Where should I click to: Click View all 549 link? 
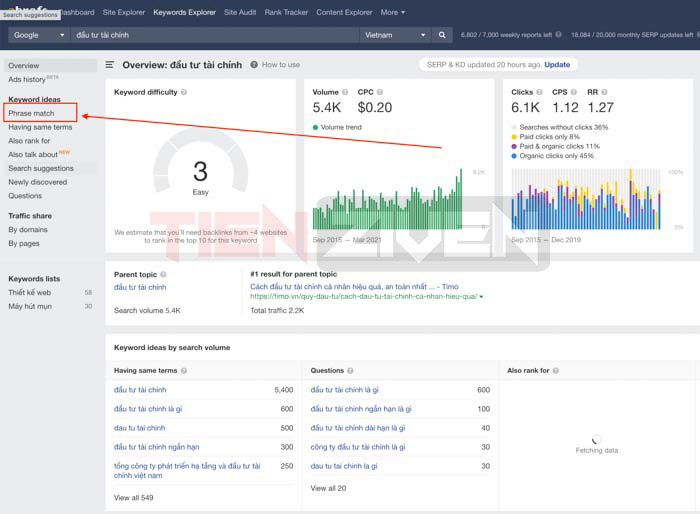tap(133, 498)
